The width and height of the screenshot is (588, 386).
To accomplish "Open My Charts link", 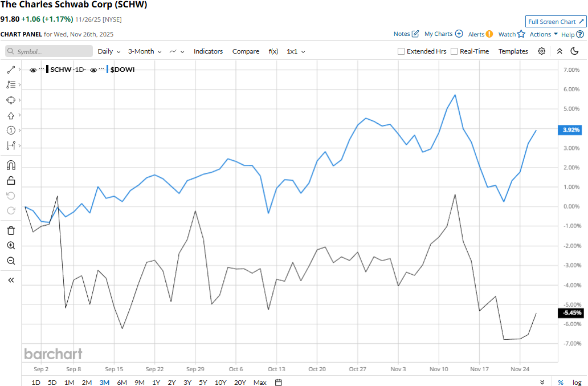I will pyautogui.click(x=444, y=34).
